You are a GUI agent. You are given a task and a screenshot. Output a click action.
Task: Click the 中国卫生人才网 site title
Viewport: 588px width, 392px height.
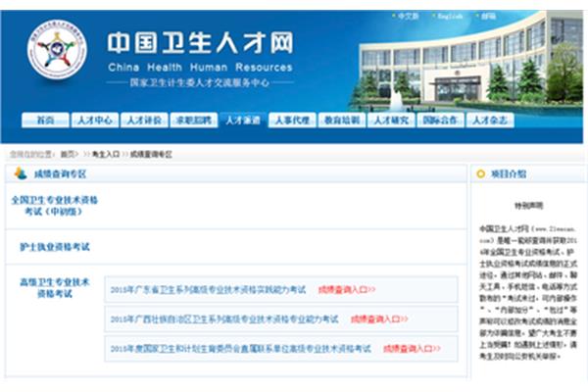click(x=201, y=43)
